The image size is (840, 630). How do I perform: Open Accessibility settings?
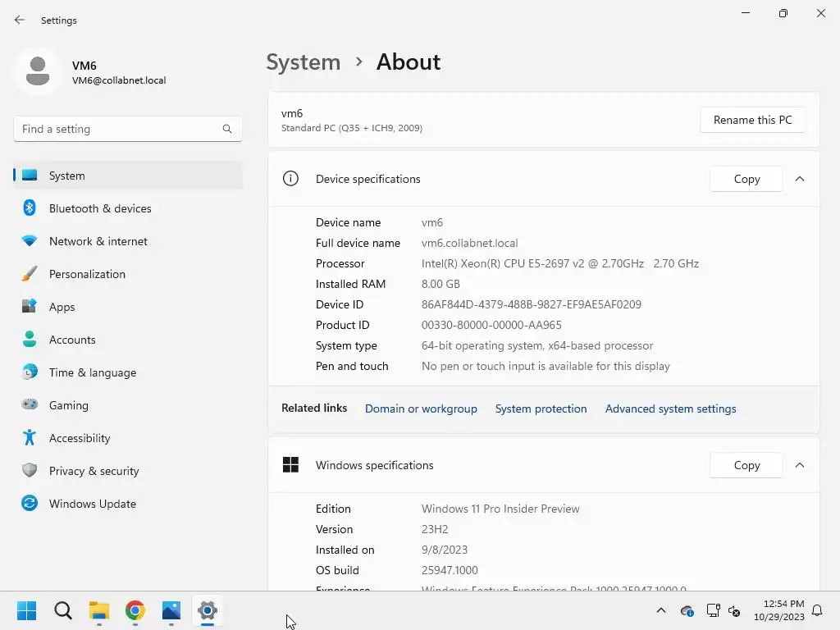pos(127,438)
